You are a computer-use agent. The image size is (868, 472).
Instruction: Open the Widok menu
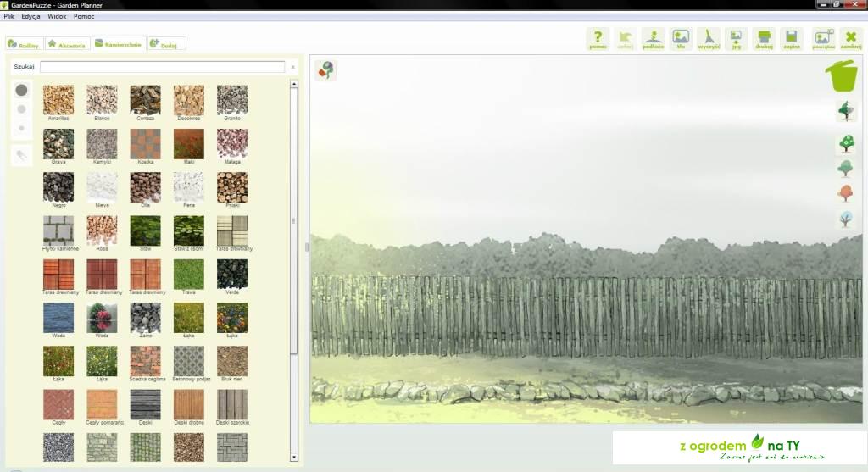(x=57, y=16)
